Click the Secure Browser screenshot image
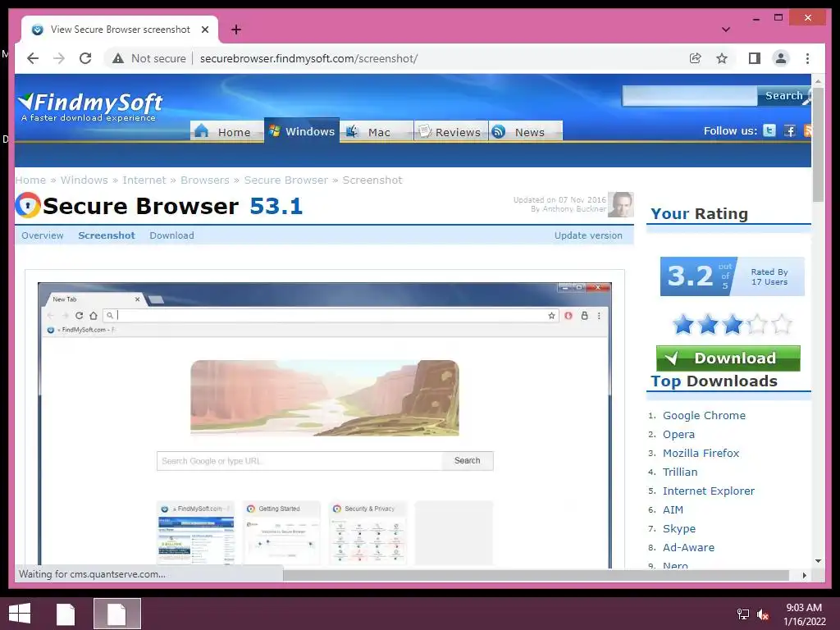The image size is (840, 630). [325, 424]
